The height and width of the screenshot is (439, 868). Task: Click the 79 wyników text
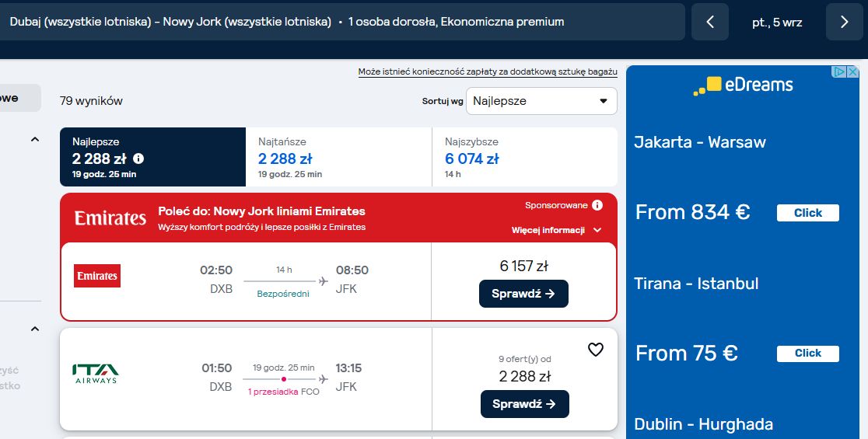tap(91, 101)
